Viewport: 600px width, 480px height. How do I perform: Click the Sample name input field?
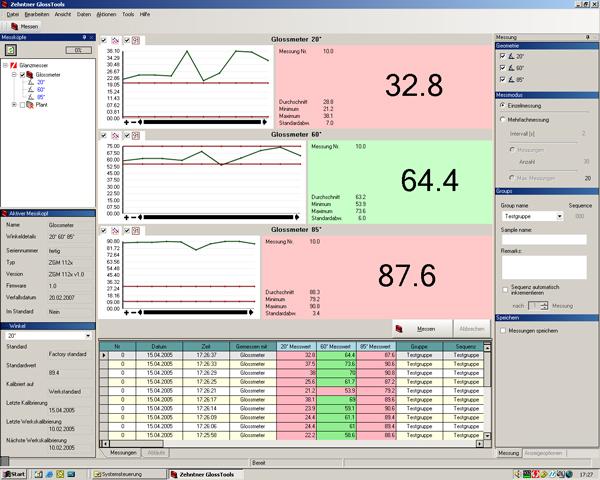pyautogui.click(x=543, y=238)
